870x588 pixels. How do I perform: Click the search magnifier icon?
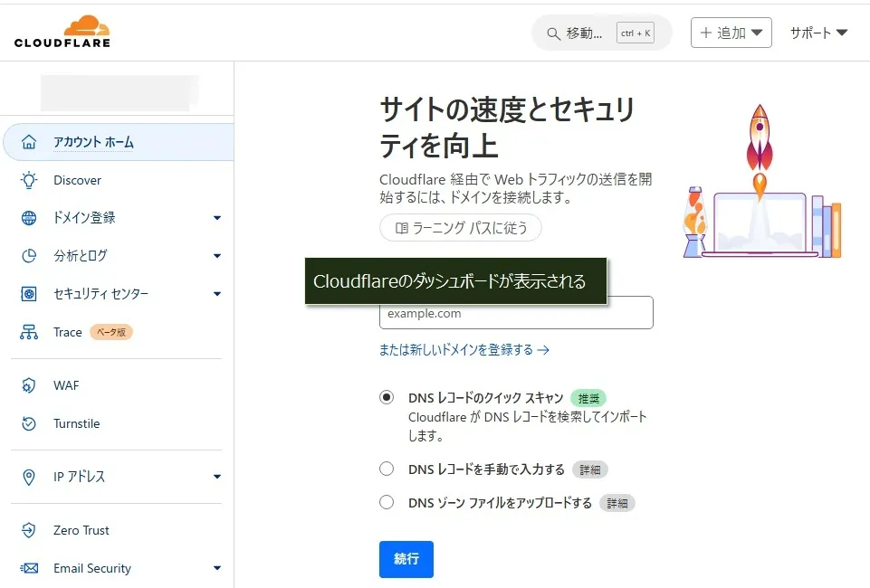pyautogui.click(x=553, y=33)
